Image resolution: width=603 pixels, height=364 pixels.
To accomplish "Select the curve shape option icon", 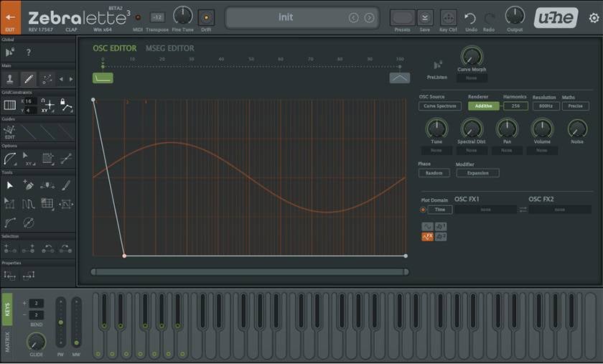I will click(9, 159).
